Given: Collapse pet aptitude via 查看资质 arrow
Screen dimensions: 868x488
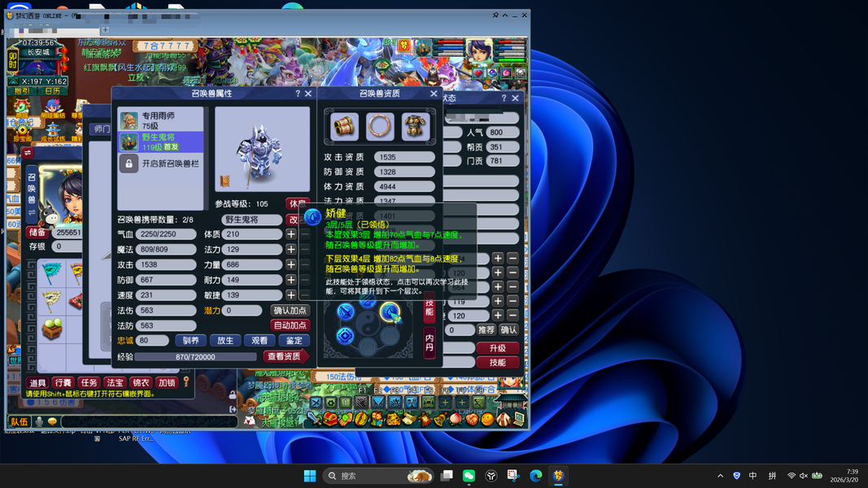Looking at the screenshot, I should pyautogui.click(x=286, y=356).
